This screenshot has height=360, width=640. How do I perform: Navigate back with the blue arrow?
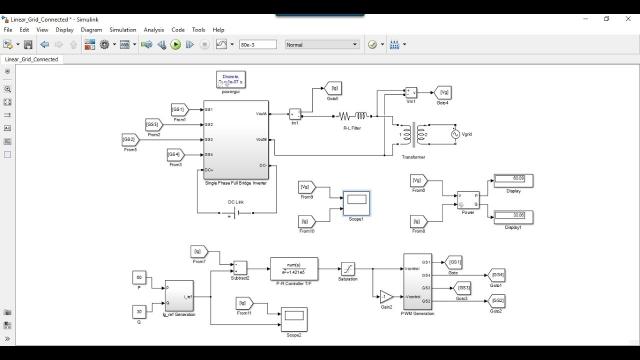(44, 44)
